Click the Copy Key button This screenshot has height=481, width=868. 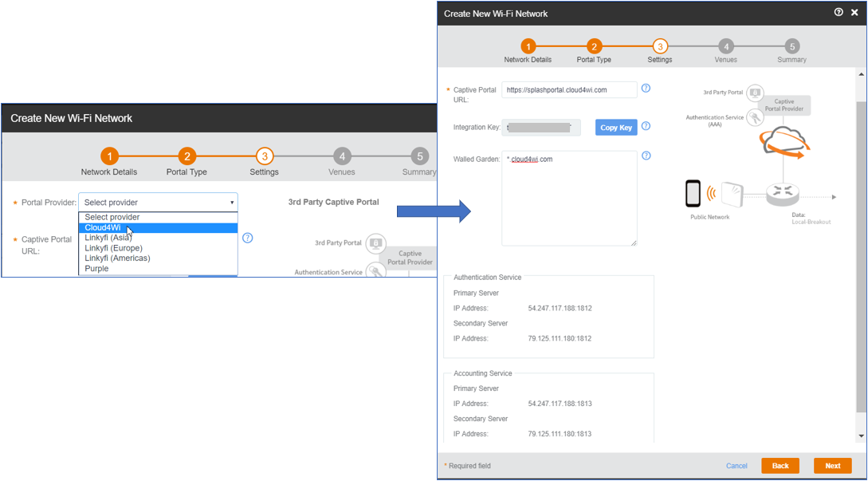616,128
